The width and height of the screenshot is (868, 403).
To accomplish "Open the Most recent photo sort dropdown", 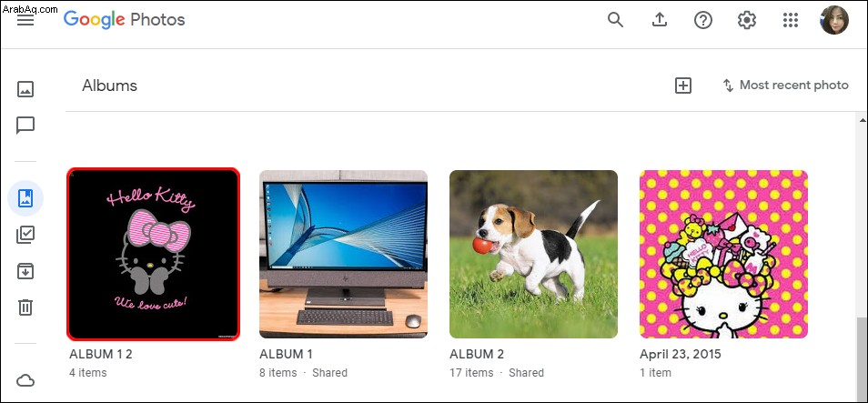I will pos(785,86).
